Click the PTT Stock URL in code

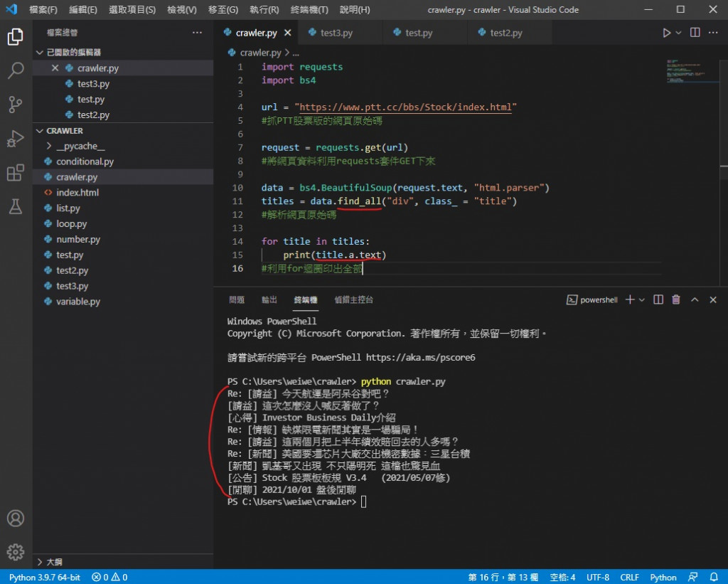point(405,107)
